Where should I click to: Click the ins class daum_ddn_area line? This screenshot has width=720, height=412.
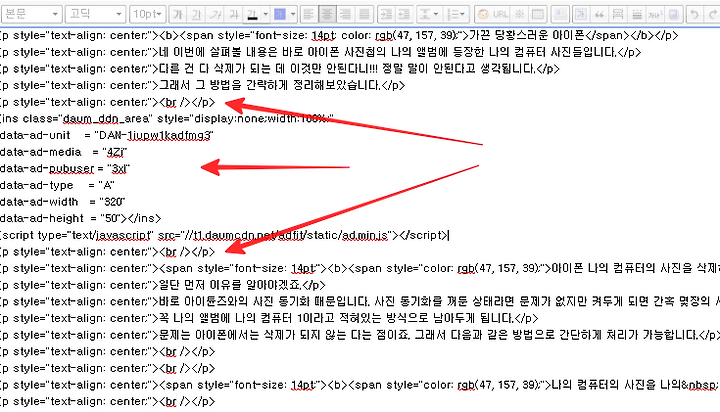[167, 119]
